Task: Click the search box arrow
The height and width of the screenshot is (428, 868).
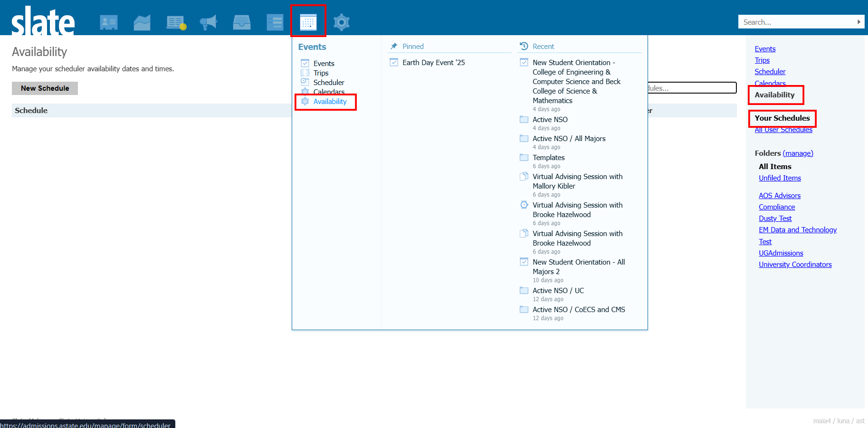Action: click(x=858, y=22)
